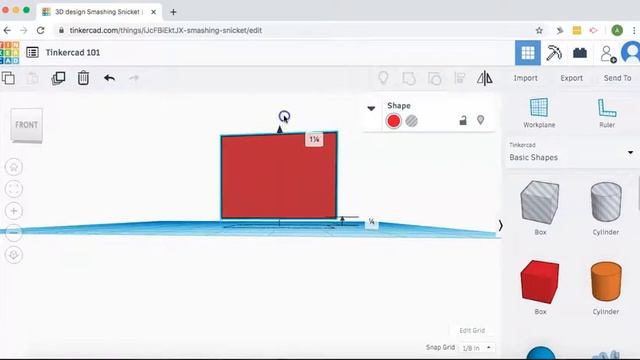The image size is (640, 360).
Task: Reload the page
Action: click(x=40, y=30)
